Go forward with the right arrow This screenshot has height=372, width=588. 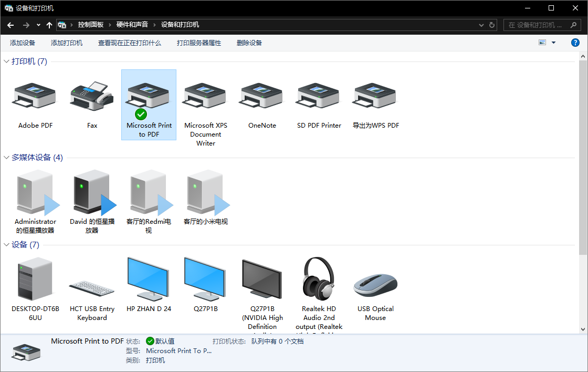26,25
